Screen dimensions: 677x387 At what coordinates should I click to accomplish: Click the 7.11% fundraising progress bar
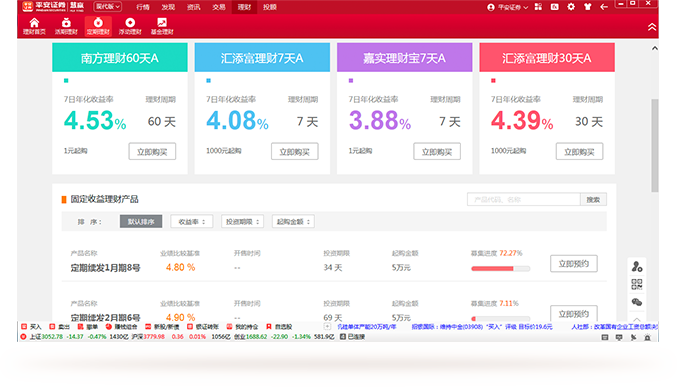coord(501,319)
